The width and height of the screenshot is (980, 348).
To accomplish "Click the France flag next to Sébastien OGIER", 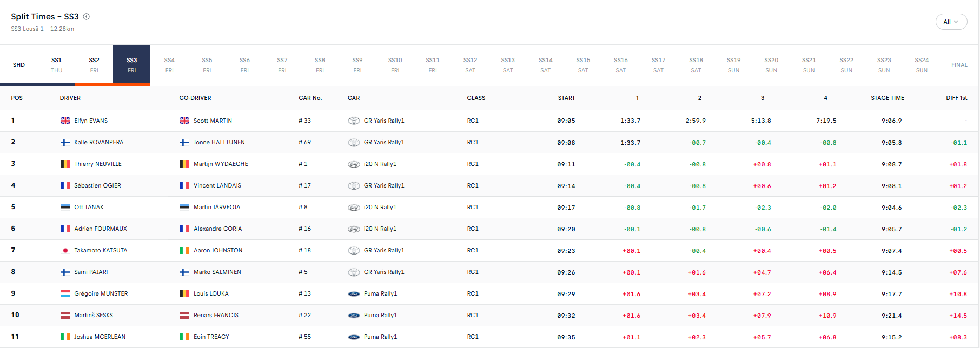I will click(x=65, y=185).
